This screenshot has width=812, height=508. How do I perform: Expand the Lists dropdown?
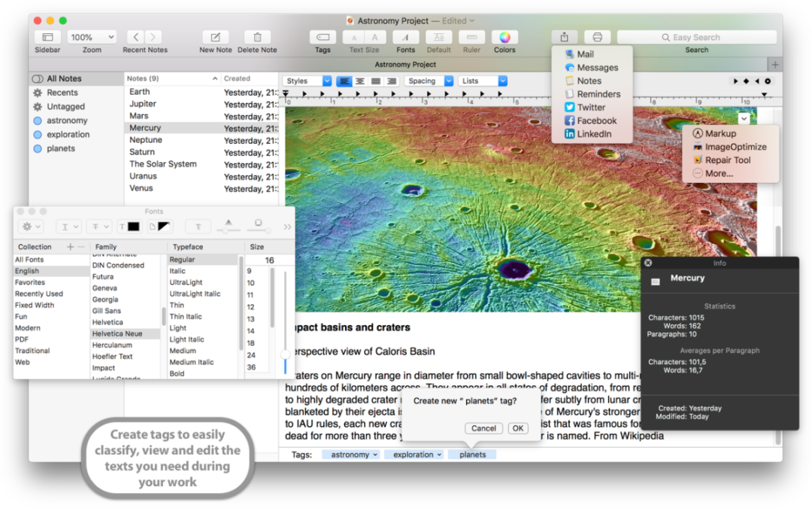[482, 81]
